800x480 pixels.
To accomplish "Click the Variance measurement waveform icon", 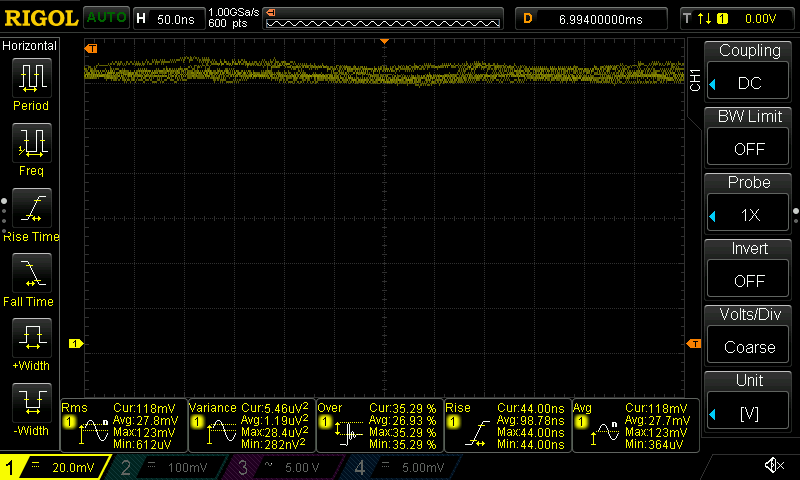I will tap(221, 431).
